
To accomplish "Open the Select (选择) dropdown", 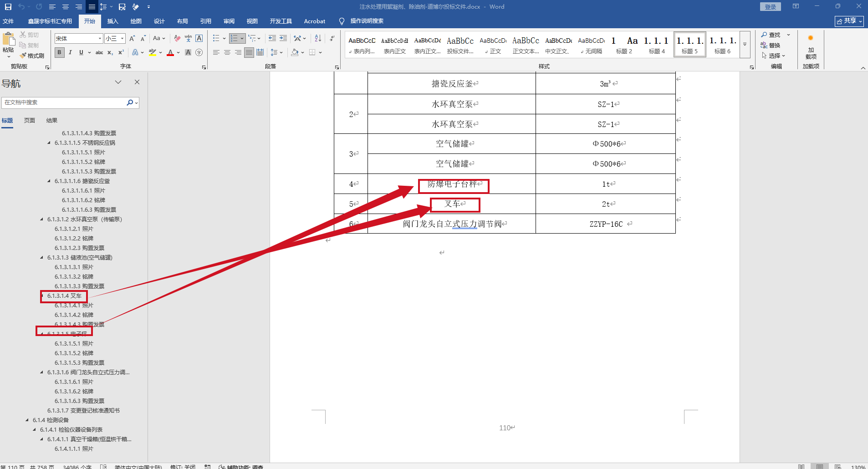I will tap(774, 56).
